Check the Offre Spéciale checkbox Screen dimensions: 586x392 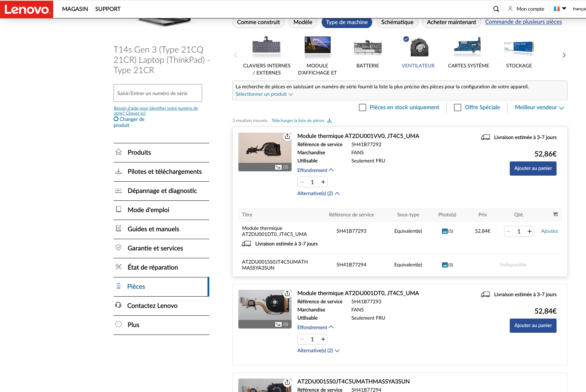(x=458, y=107)
